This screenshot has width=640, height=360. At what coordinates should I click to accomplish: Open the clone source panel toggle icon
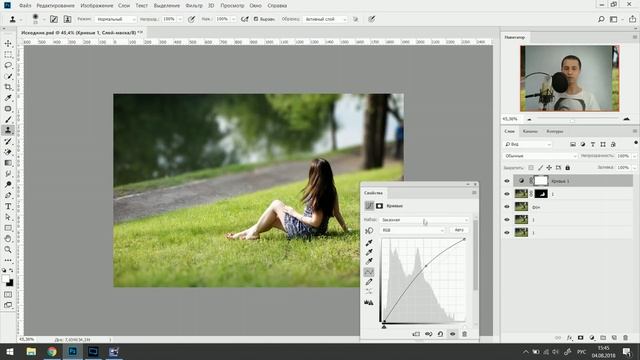tap(67, 19)
